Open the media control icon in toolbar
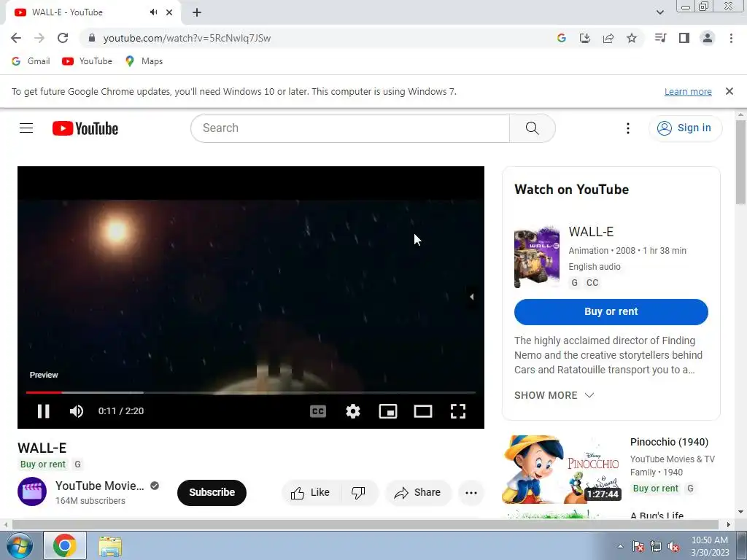Screen dimensions: 747x560 tap(661, 38)
